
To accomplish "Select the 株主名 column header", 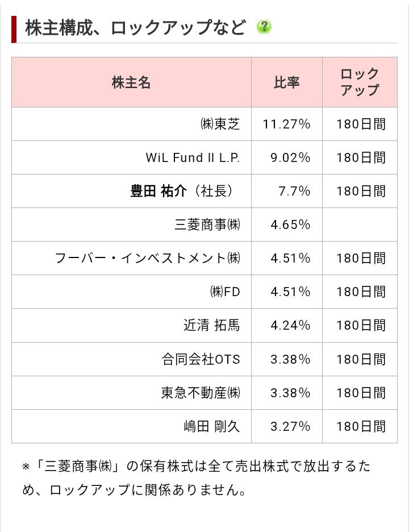I will 131,82.
